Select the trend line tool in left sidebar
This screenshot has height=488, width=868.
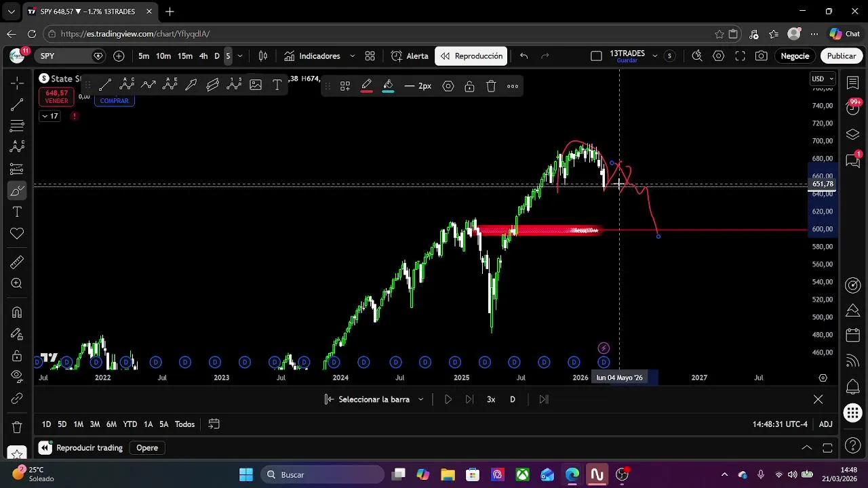(17, 104)
